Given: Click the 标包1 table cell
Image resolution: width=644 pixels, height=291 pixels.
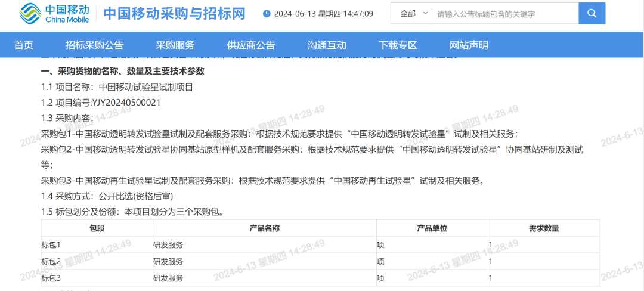Looking at the screenshot, I should (x=97, y=244).
